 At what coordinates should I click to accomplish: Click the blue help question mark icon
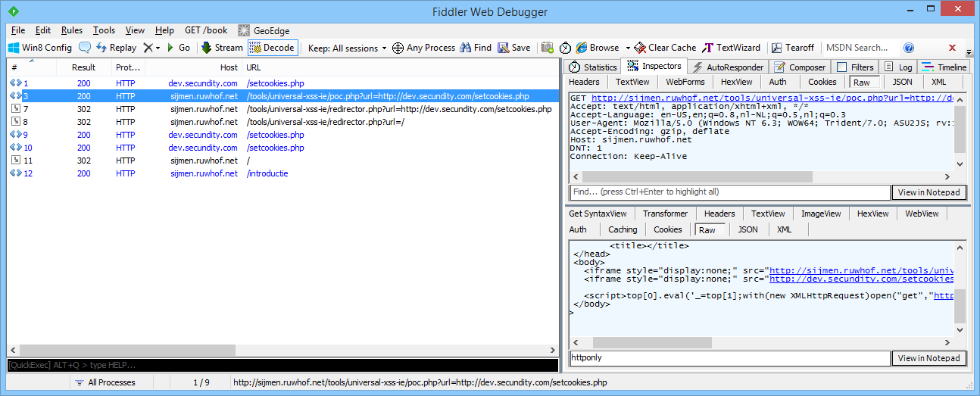(x=909, y=48)
